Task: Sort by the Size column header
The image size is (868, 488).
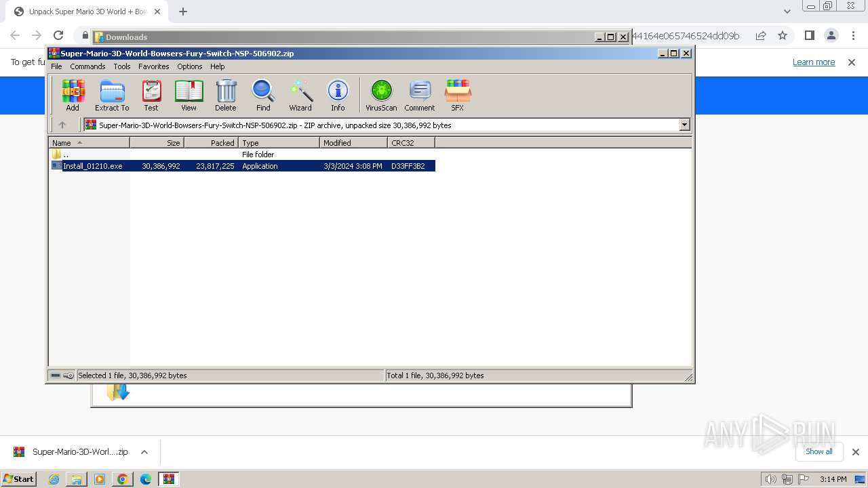Action: pos(157,143)
